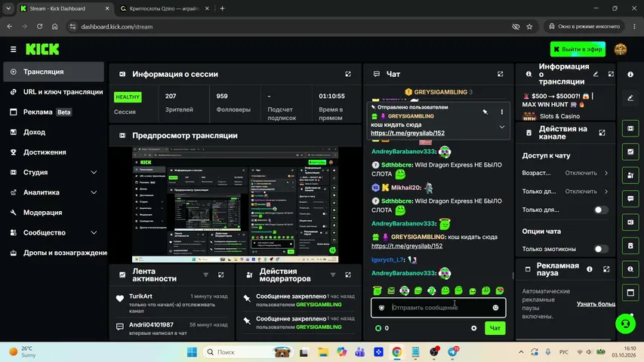Open the tab search dropdown in Chrome
The height and width of the screenshot is (362, 644).
coord(8,8)
